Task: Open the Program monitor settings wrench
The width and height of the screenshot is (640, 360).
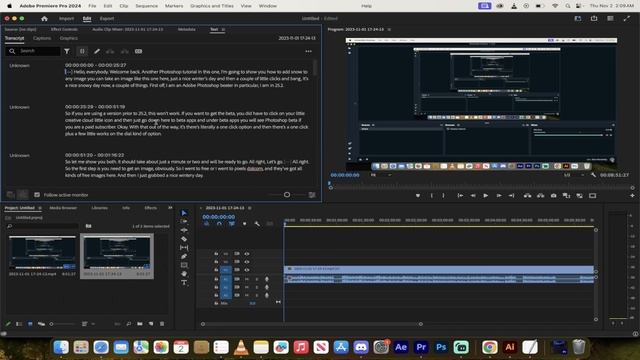Action: pyautogui.click(x=593, y=175)
